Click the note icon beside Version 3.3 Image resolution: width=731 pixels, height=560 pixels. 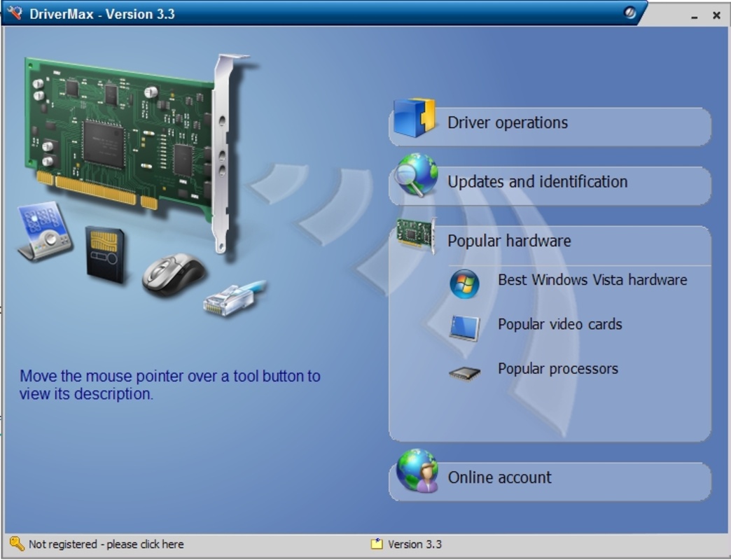376,543
